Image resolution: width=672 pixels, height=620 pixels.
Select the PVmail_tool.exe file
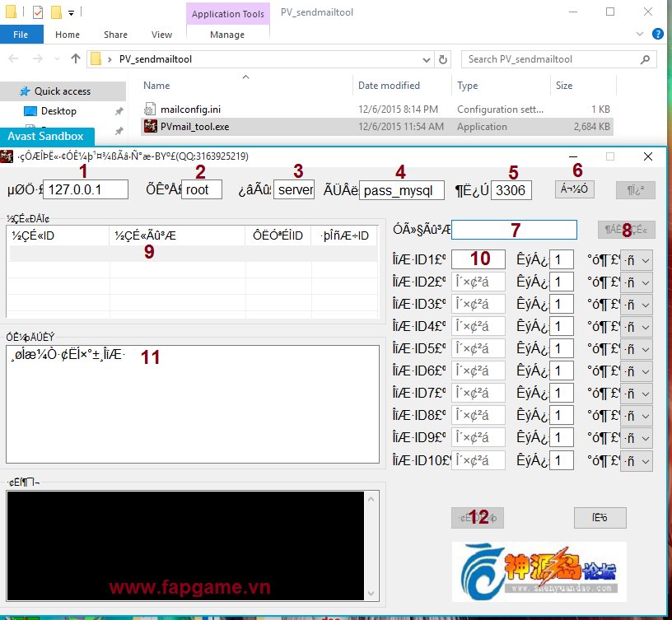[x=376, y=127]
